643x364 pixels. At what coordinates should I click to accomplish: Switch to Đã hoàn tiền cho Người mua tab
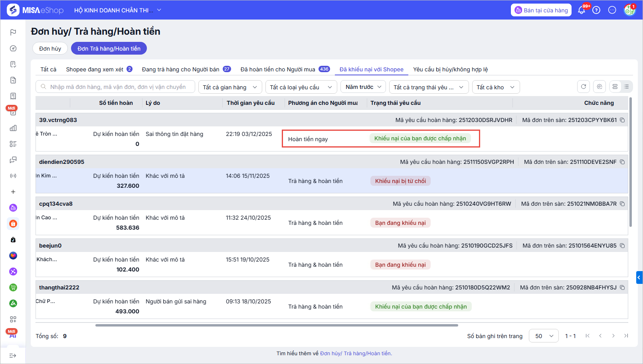pos(278,69)
